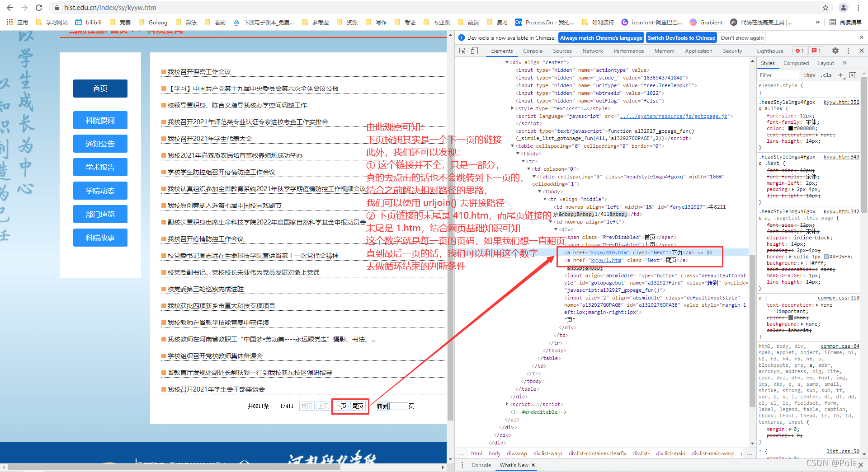The width and height of the screenshot is (868, 472).
Task: Collapse the tr valign="middle" node
Action: [x=545, y=199]
